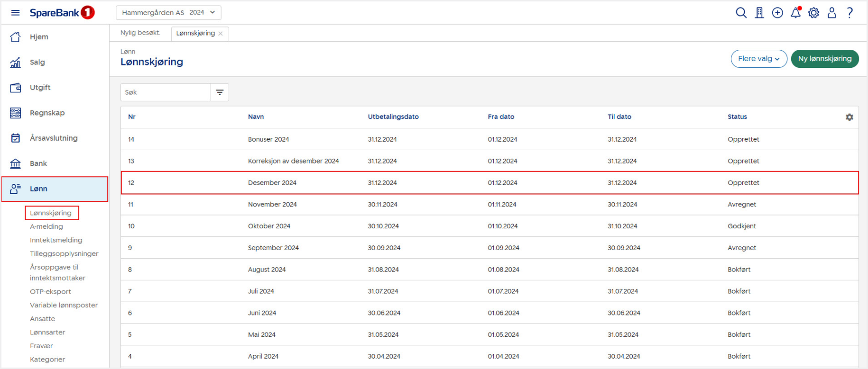Close the Lønnskjøring recent tab
This screenshot has height=369, width=868.
pyautogui.click(x=221, y=34)
